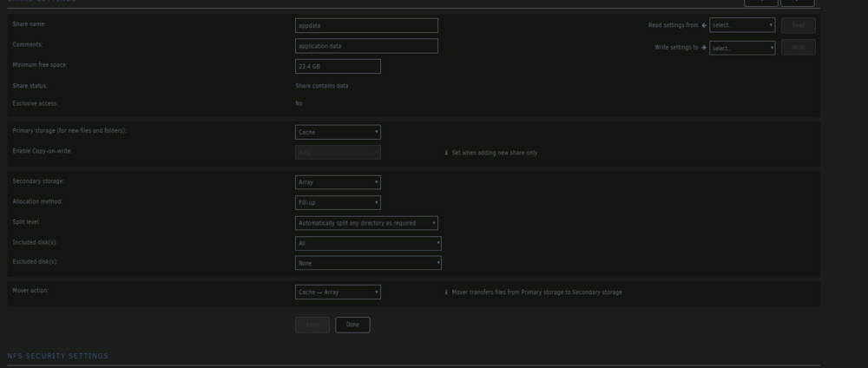Viewport: 868px width, 368px height.
Task: Click the 'Share contains data' status text
Action: click(322, 86)
